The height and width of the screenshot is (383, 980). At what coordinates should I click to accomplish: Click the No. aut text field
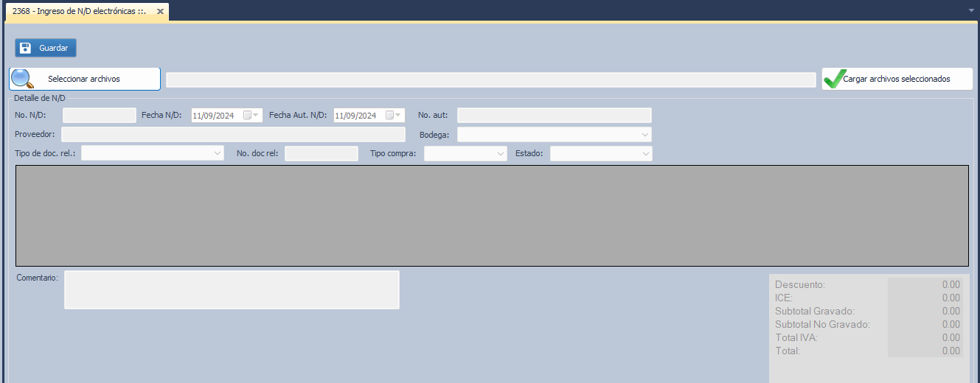coord(554,116)
